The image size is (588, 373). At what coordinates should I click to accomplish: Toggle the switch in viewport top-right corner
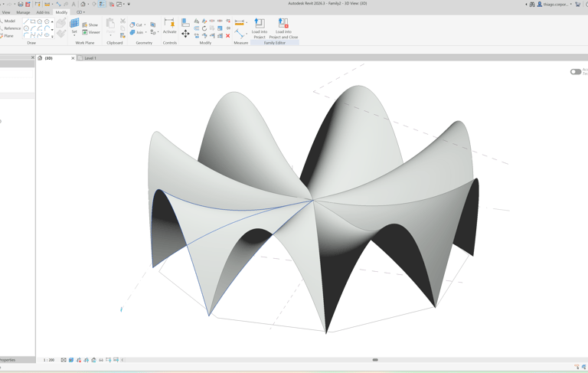pos(575,72)
